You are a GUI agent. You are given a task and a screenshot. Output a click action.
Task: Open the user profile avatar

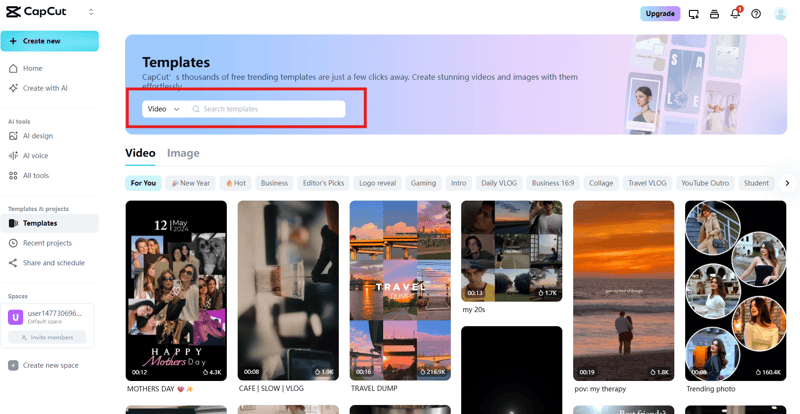coord(780,14)
